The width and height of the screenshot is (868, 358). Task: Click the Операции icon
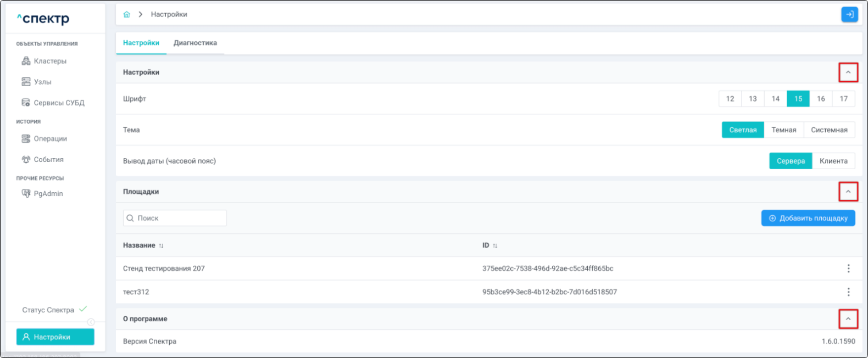[26, 139]
